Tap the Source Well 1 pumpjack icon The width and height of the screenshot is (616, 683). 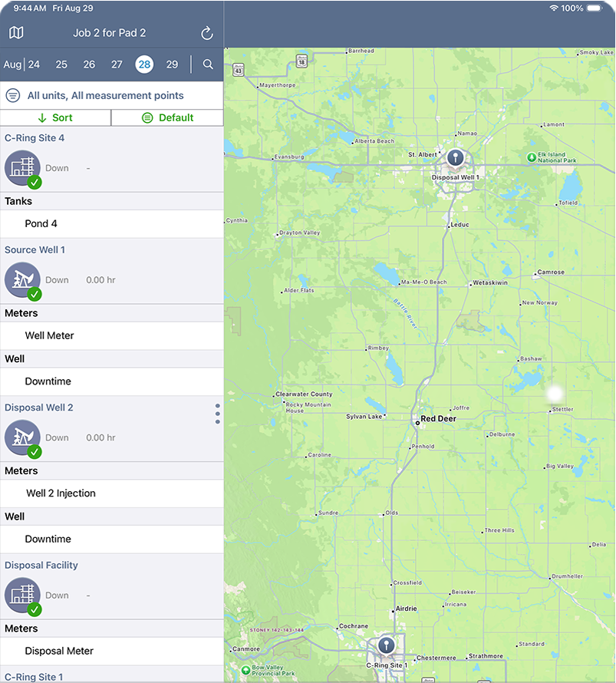pos(22,280)
